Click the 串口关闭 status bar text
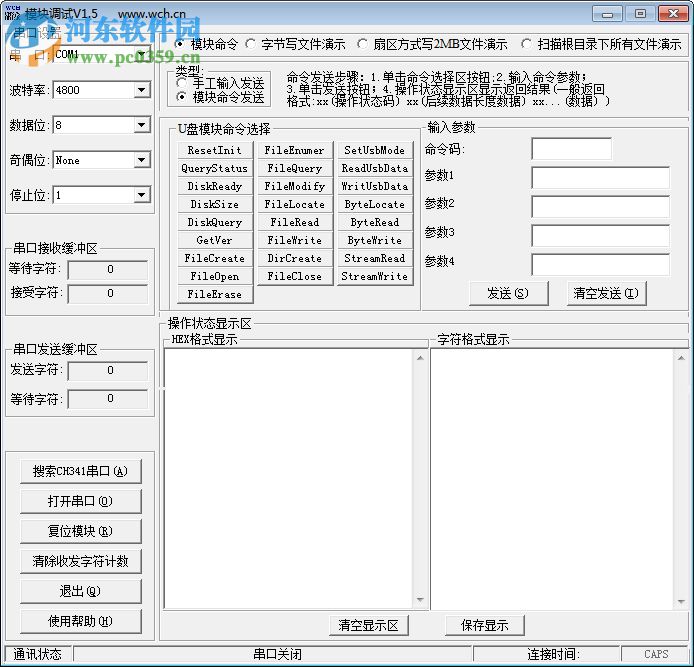This screenshot has width=694, height=667. pos(278,654)
